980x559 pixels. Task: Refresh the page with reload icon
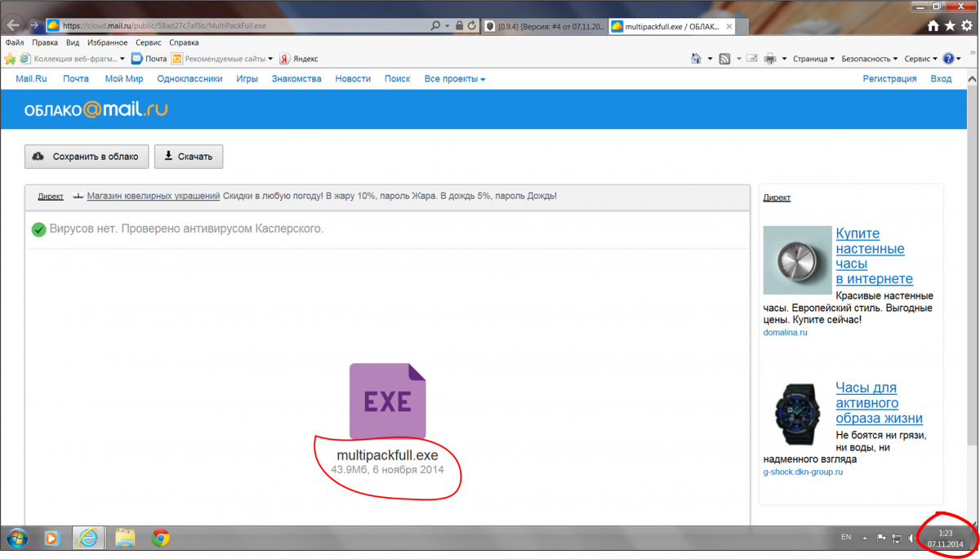[472, 26]
